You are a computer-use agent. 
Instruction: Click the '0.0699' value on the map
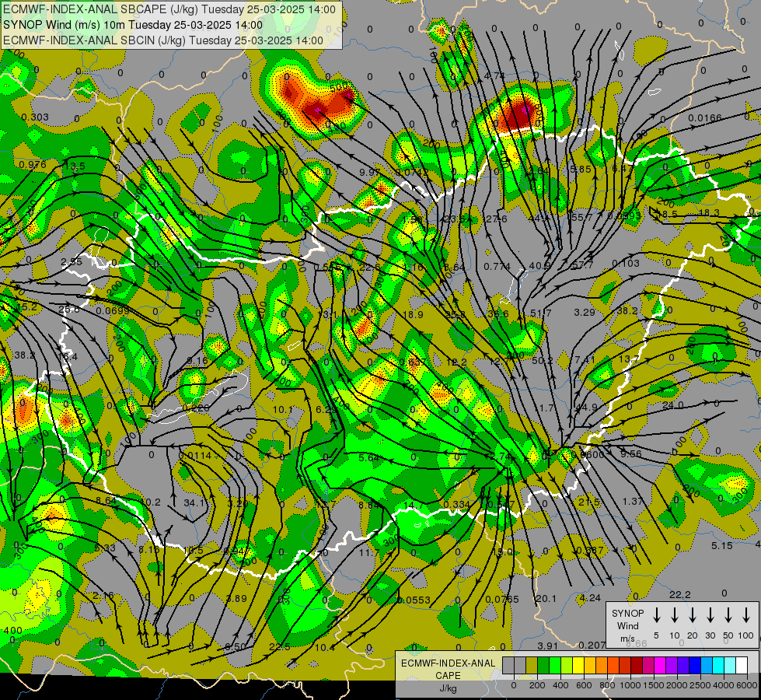(112, 311)
